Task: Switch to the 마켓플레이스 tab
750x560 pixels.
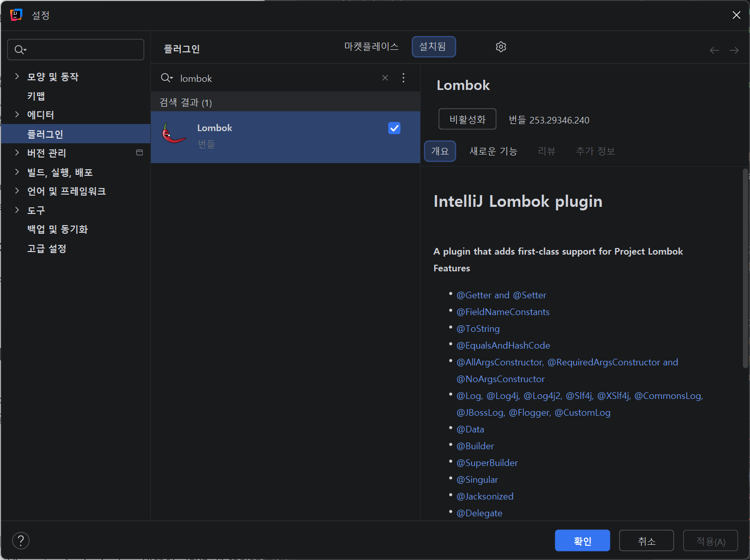Action: click(x=371, y=47)
